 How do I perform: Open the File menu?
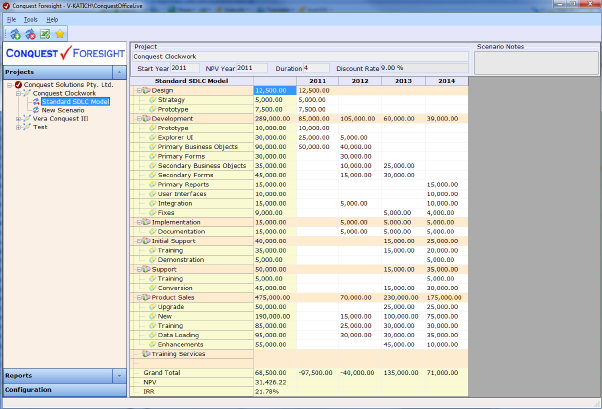(x=12, y=20)
